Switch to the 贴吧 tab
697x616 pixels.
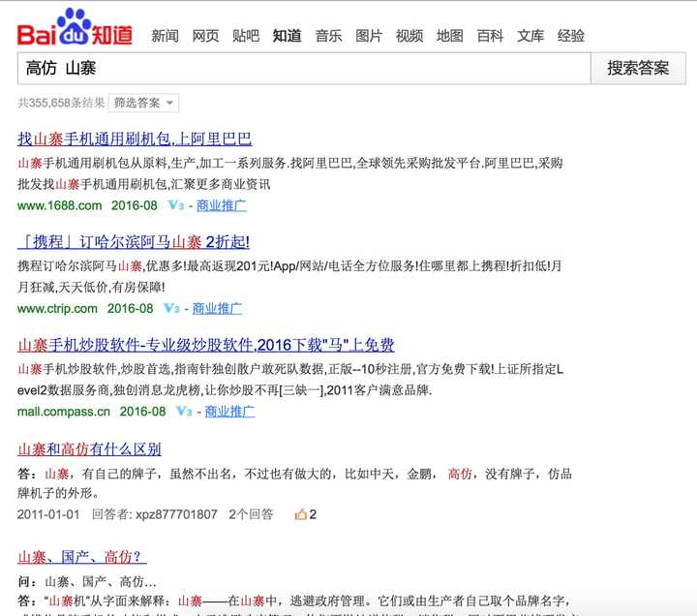[246, 36]
